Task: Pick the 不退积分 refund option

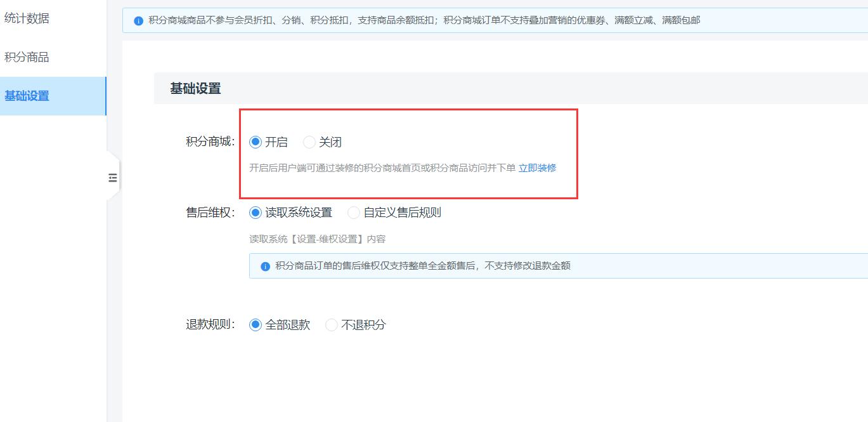Action: click(x=332, y=325)
